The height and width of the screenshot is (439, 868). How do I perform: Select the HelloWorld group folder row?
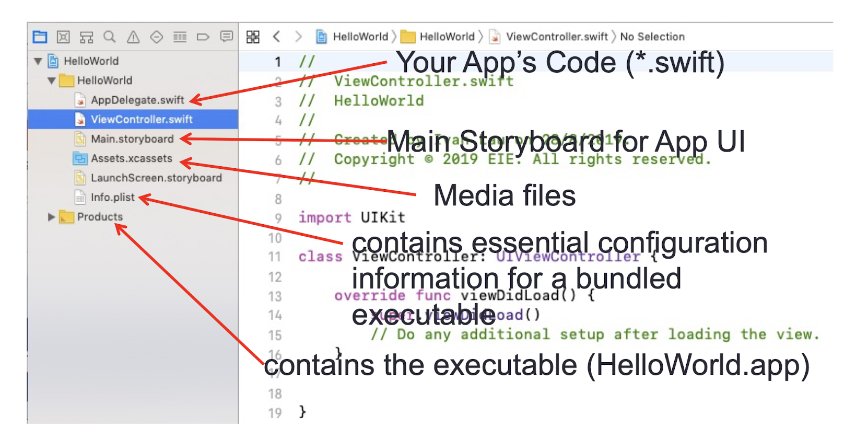pyautogui.click(x=133, y=80)
